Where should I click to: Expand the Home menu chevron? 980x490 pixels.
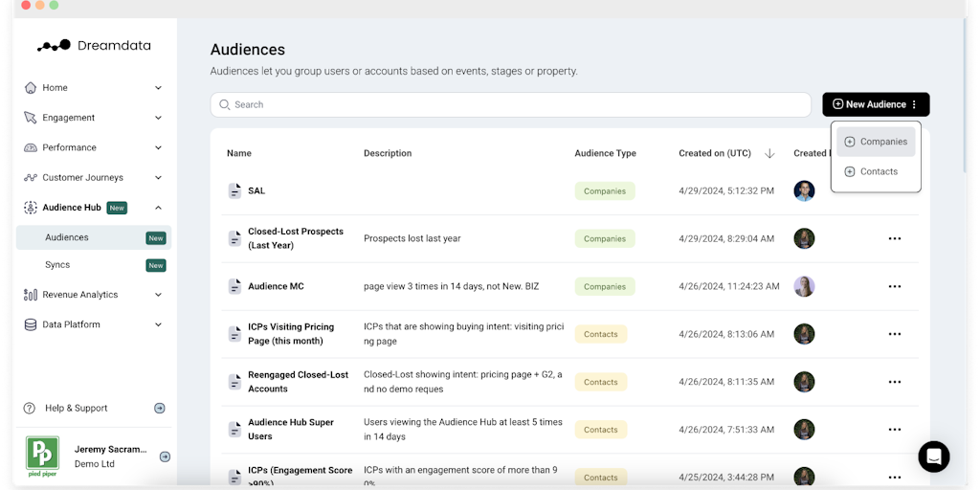click(x=158, y=88)
